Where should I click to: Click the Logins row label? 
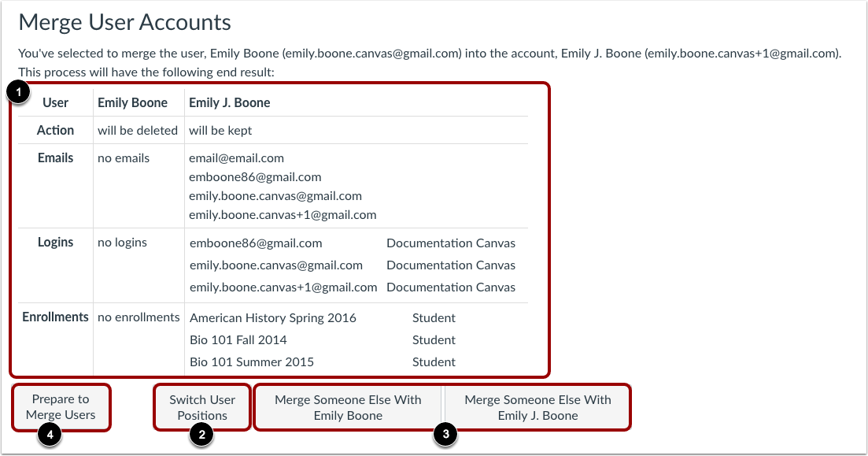pyautogui.click(x=55, y=242)
